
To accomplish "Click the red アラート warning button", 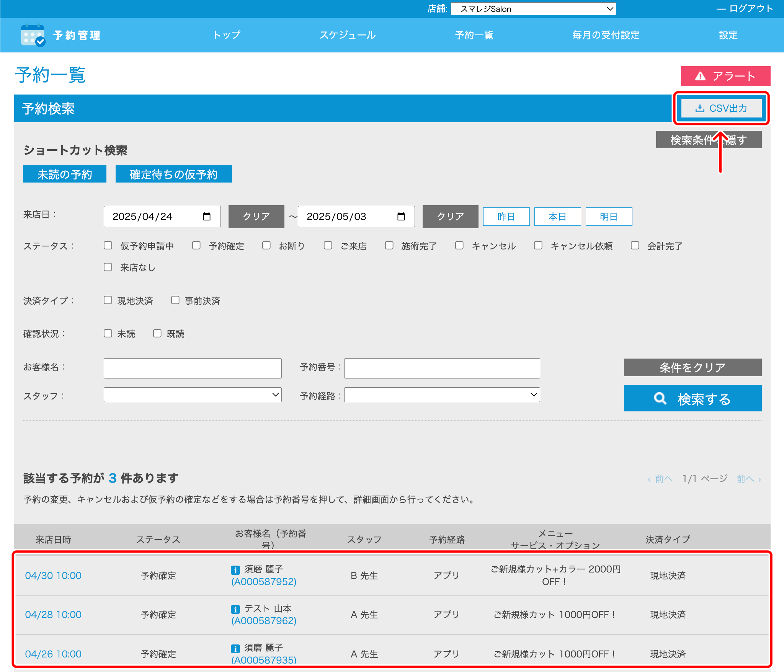I will point(725,76).
